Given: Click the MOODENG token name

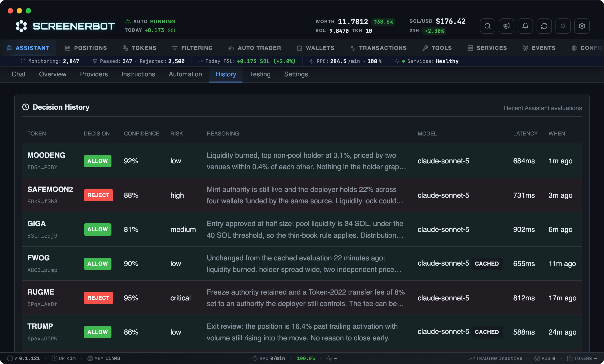Looking at the screenshot, I should 46,155.
